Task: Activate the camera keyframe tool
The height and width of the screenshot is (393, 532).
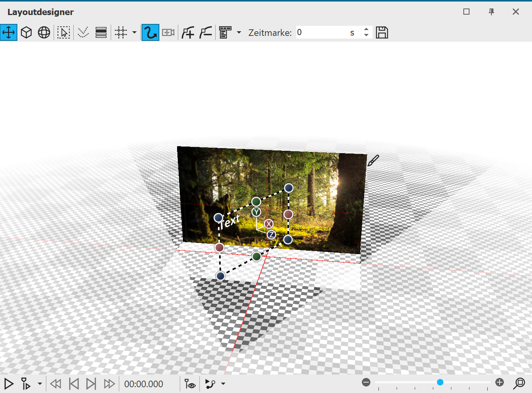Action: pyautogui.click(x=168, y=32)
